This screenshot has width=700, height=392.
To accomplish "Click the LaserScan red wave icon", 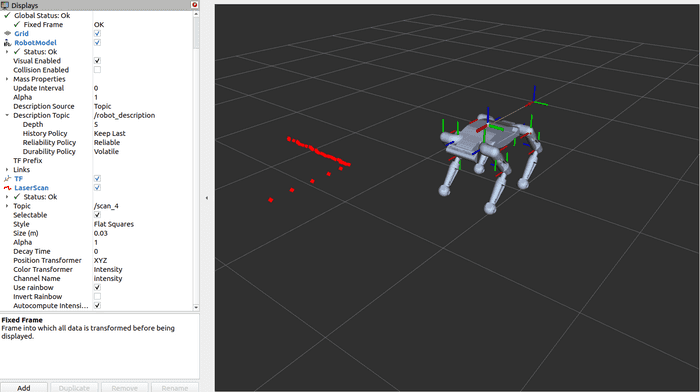I will point(7,188).
